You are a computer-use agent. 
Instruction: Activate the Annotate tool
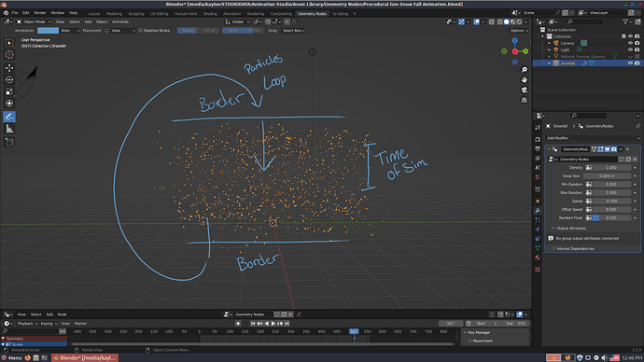[9, 117]
